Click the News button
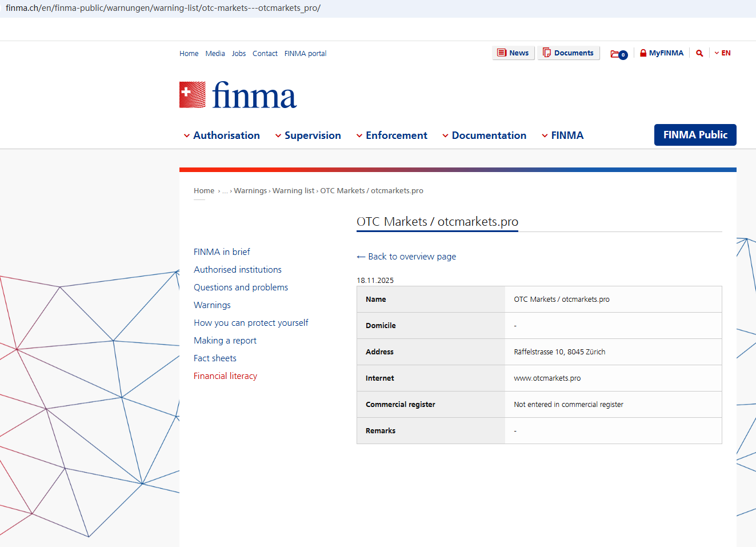 (513, 53)
